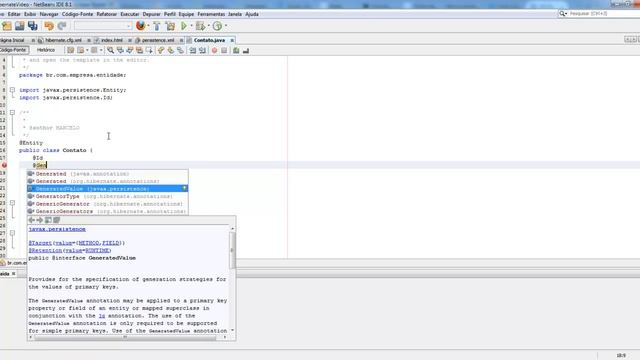Click the Find Selection magnifier icon
The image size is (640, 360).
pyautogui.click(x=111, y=50)
